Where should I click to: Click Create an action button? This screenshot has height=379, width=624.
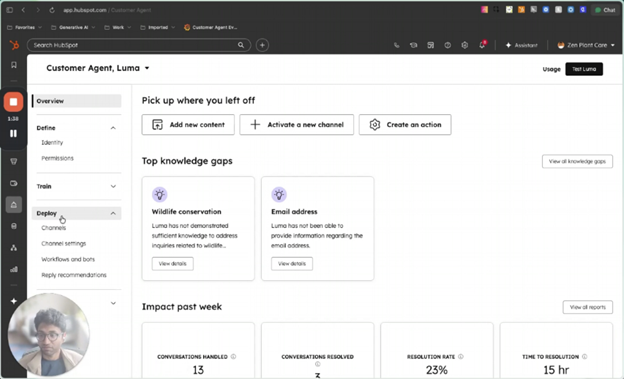405,125
